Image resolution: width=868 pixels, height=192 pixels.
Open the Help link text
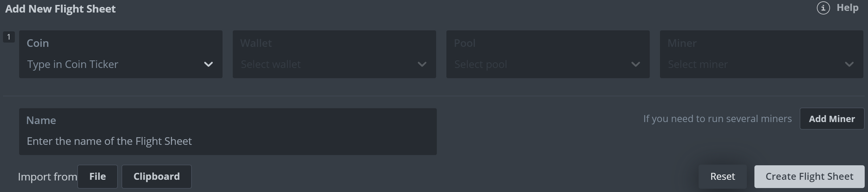click(847, 8)
